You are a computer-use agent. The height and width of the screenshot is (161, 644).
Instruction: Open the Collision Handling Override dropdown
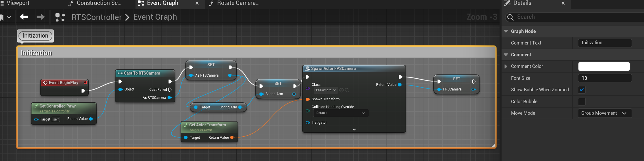click(x=340, y=113)
